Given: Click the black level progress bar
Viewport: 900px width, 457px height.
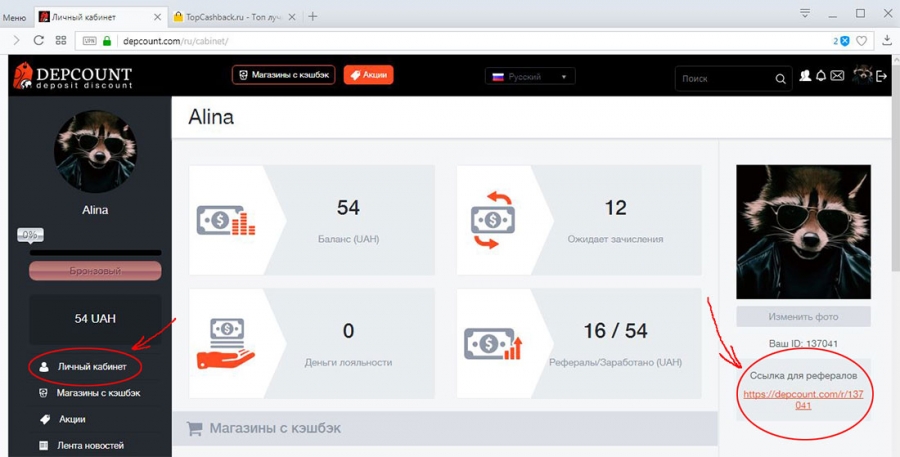Looking at the screenshot, I should coord(95,252).
